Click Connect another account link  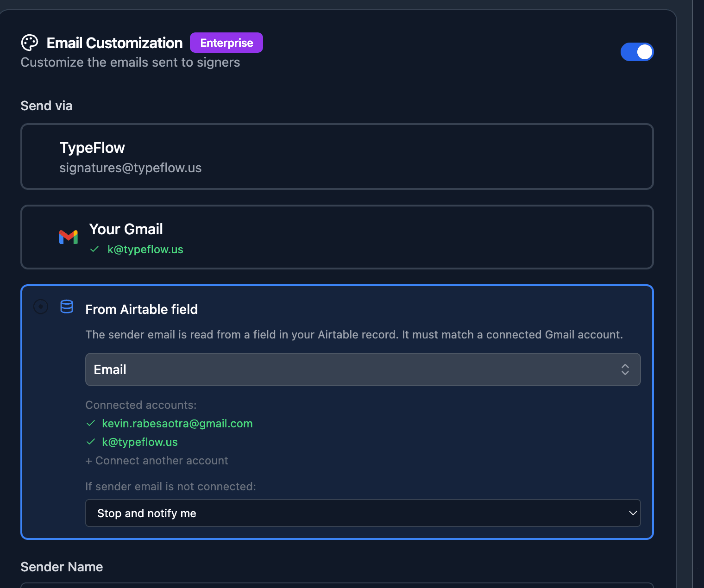157,461
